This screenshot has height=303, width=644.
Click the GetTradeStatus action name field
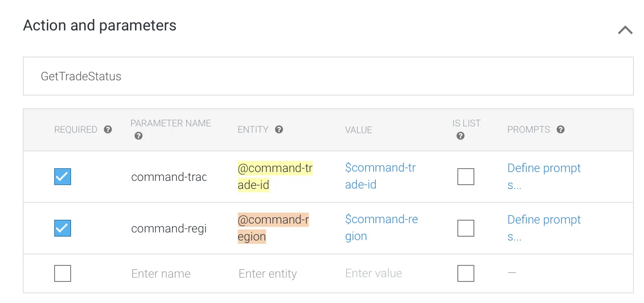pyautogui.click(x=328, y=76)
